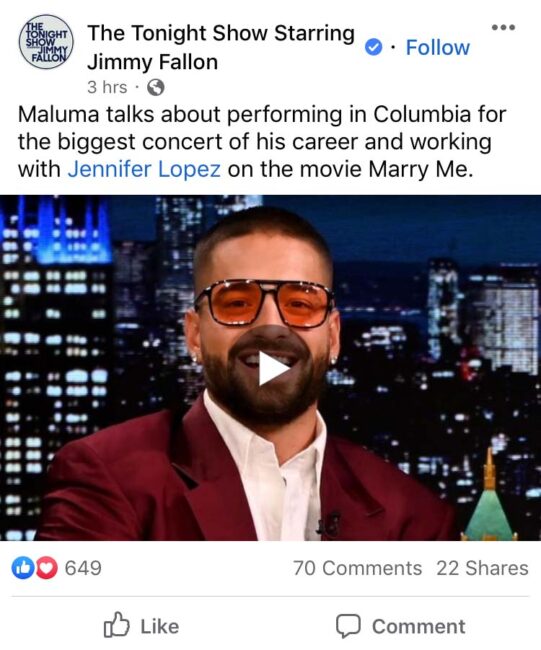Click the red heart reaction icon

pos(46,568)
